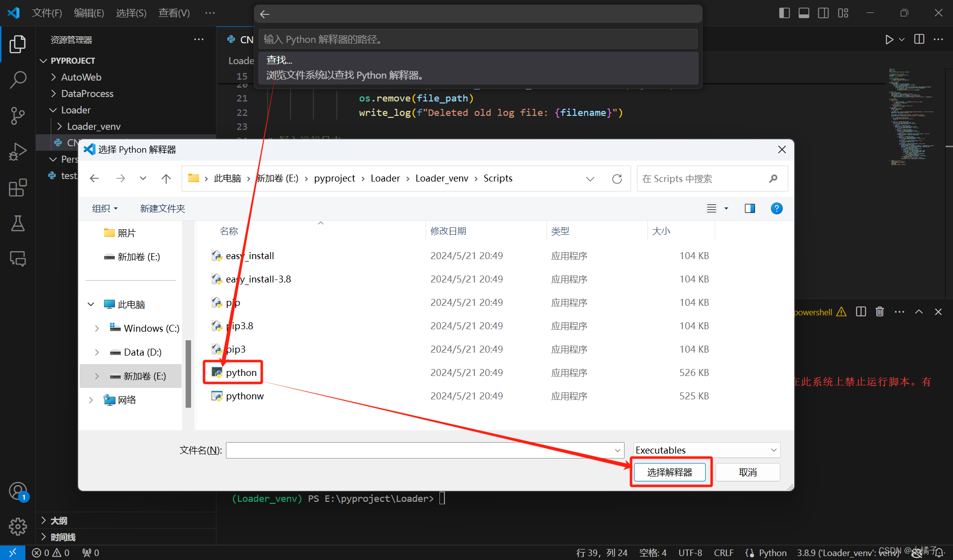Open the Extensions view
This screenshot has height=560, width=953.
[x=18, y=187]
